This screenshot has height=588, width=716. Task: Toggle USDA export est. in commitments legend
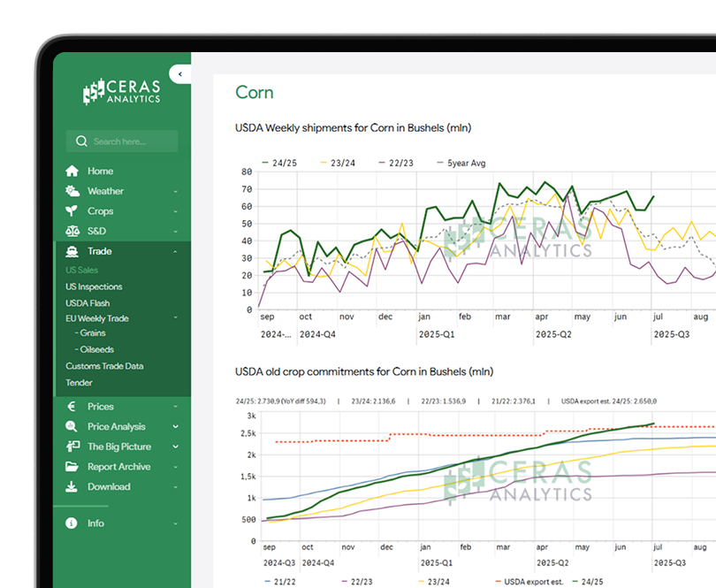point(529,582)
